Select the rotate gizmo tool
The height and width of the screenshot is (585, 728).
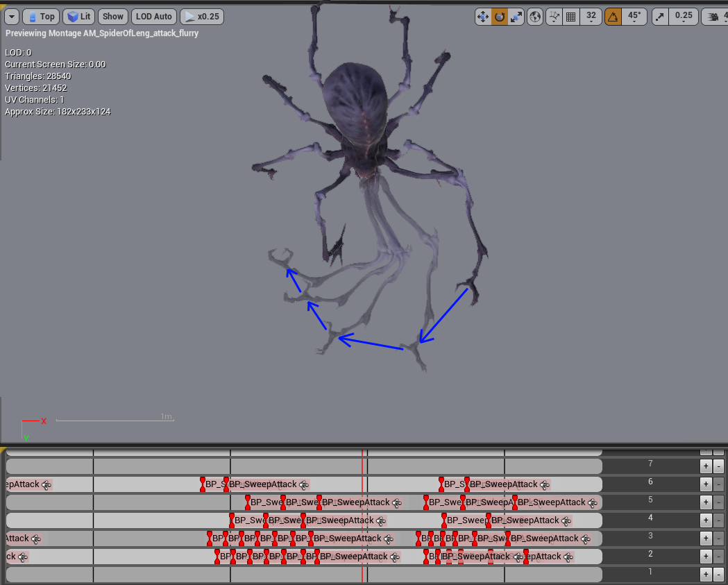click(x=500, y=17)
